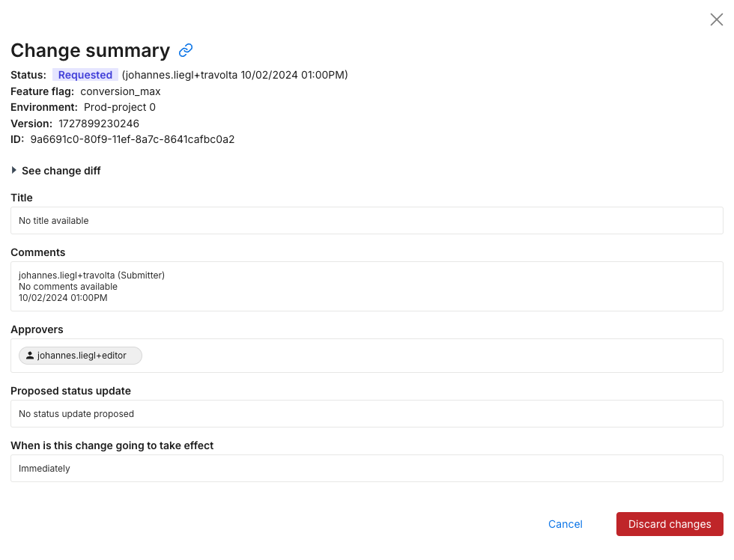Click submitter name next to Requested status
The width and height of the screenshot is (734, 560).
pos(179,75)
